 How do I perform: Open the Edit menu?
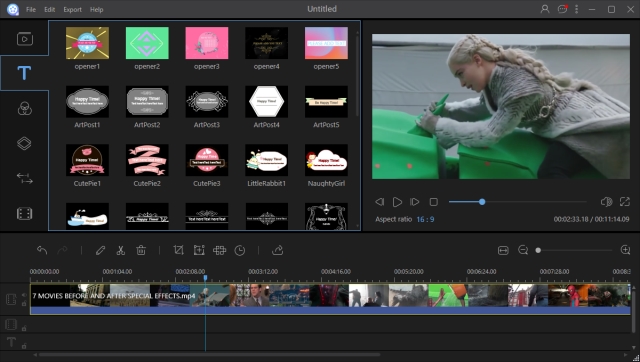pos(49,9)
